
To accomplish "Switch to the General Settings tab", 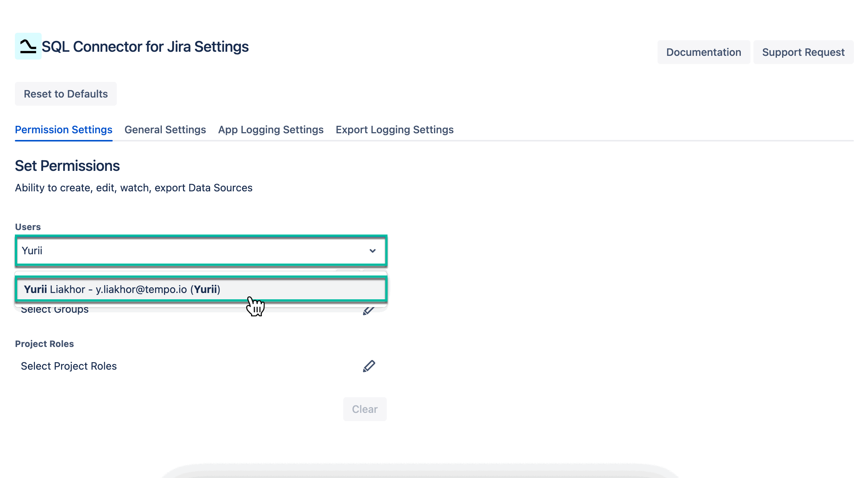I will (x=165, y=130).
